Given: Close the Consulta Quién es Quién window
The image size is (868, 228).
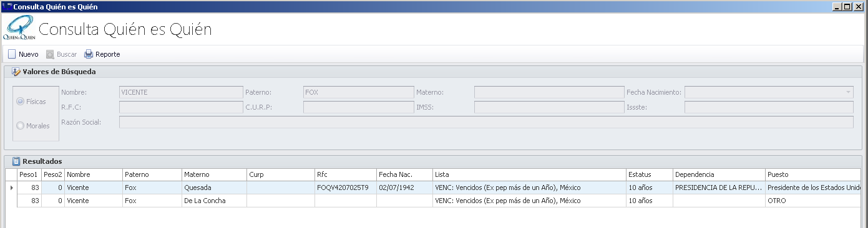Looking at the screenshot, I should (859, 6).
